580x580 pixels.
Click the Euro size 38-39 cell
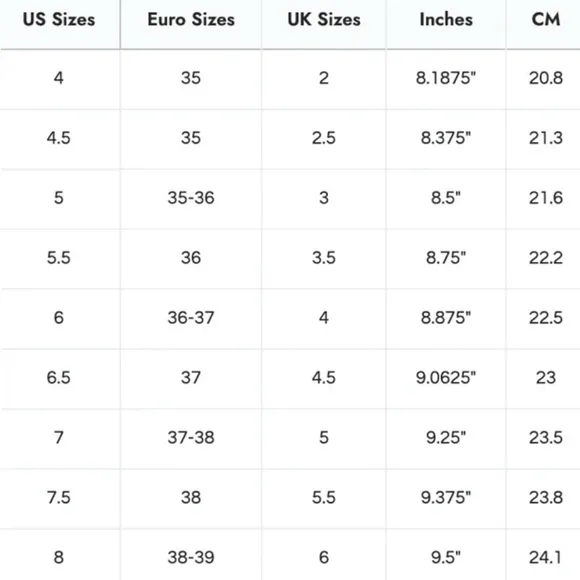[191, 555]
